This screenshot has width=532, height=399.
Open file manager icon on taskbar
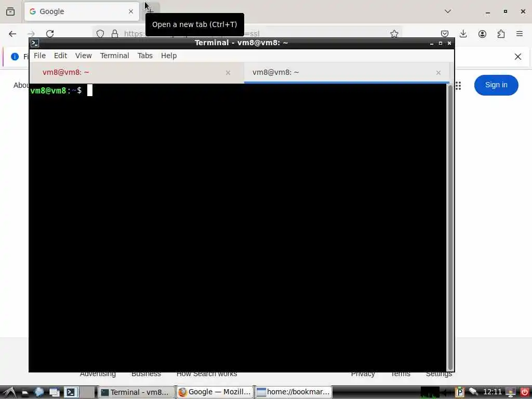[x=25, y=393]
